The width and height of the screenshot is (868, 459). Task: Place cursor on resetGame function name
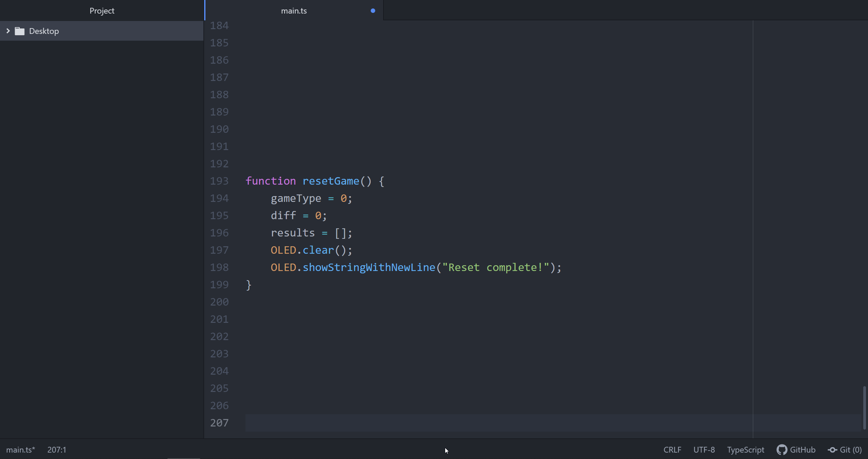click(x=331, y=181)
